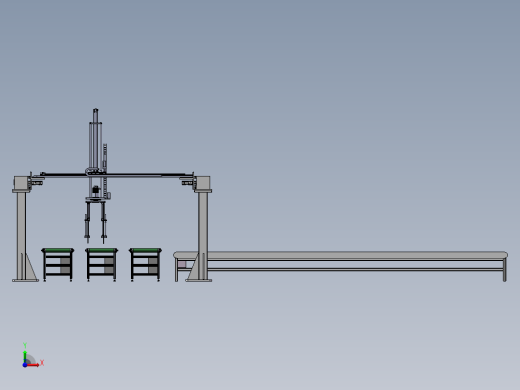This screenshot has width=520, height=390.
Task: Click the blue Z axis dot of the triad
Action: (25, 365)
